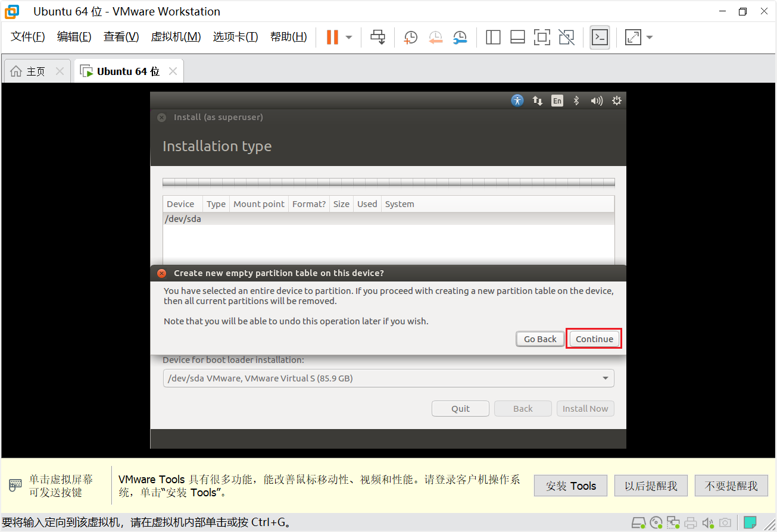Click the sound card status icon
777x532 pixels.
[x=708, y=523]
